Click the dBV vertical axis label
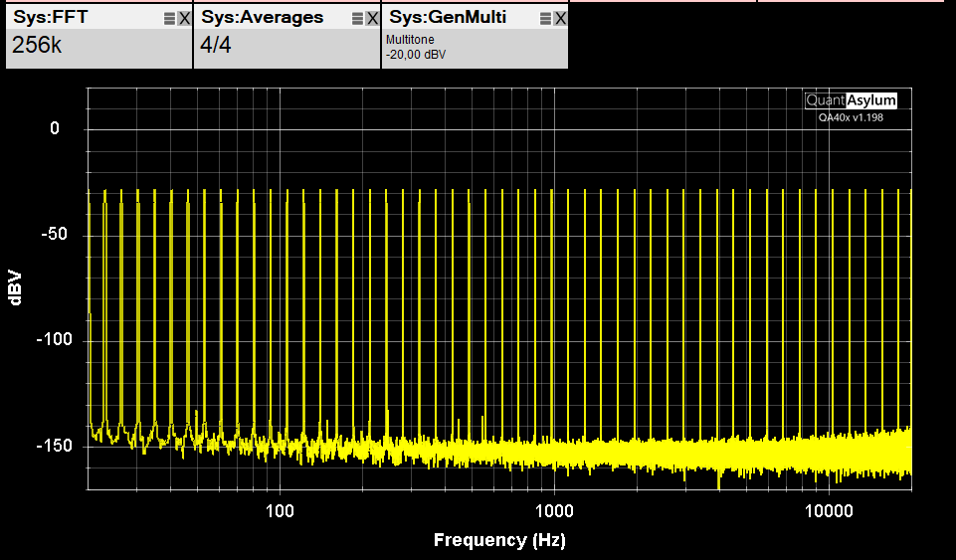 click(x=15, y=287)
